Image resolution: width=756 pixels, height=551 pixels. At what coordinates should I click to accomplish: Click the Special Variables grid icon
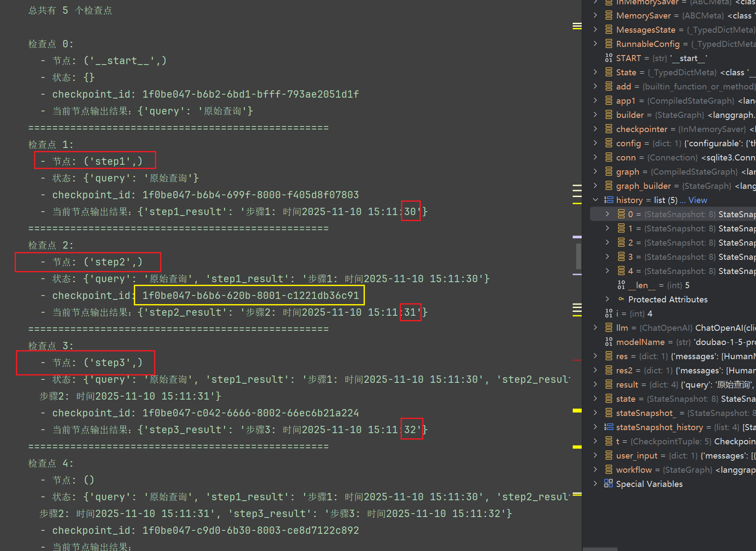tap(608, 484)
